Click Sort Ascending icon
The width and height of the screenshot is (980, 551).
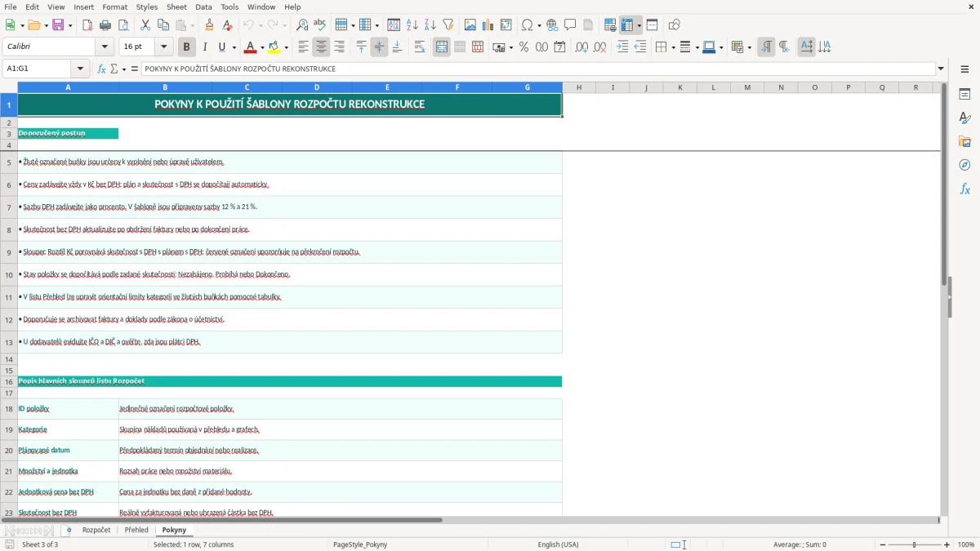(x=412, y=25)
